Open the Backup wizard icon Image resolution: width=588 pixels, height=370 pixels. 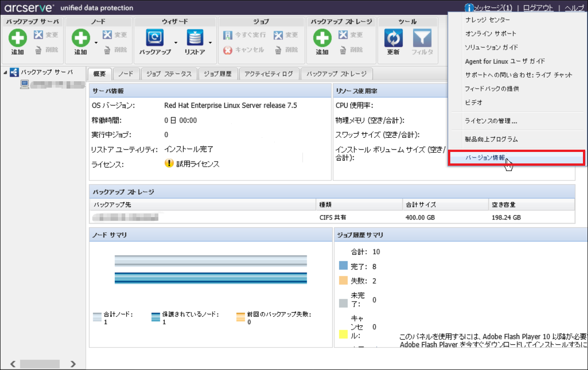point(155,39)
